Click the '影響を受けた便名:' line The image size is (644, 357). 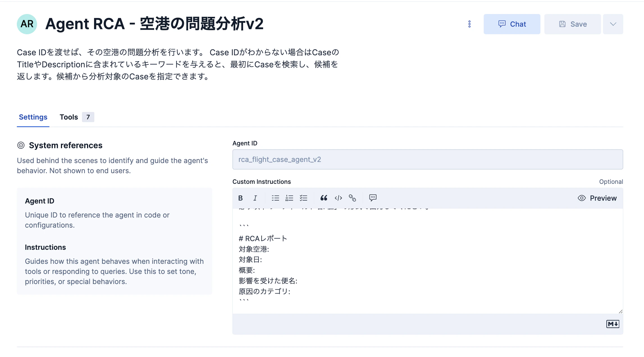coord(268,281)
